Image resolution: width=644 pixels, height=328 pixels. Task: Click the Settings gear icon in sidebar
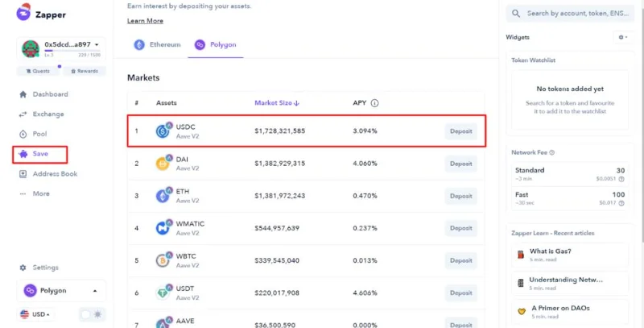pyautogui.click(x=23, y=268)
